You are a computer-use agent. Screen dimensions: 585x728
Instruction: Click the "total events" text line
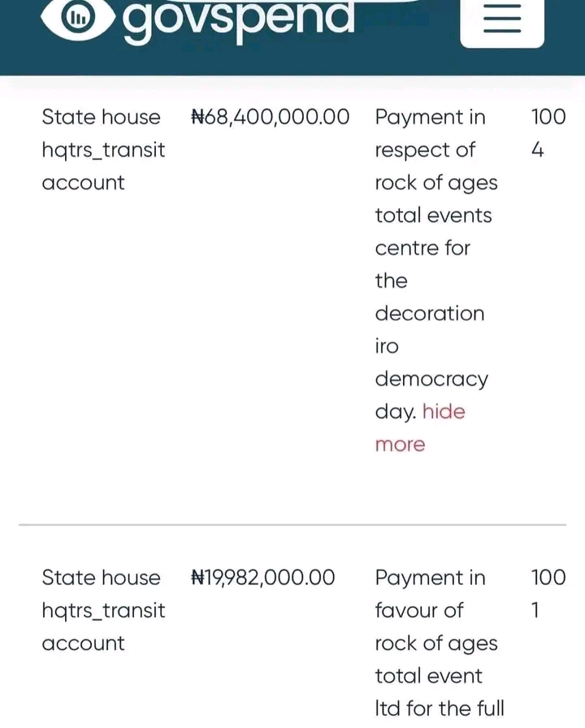coord(433,215)
